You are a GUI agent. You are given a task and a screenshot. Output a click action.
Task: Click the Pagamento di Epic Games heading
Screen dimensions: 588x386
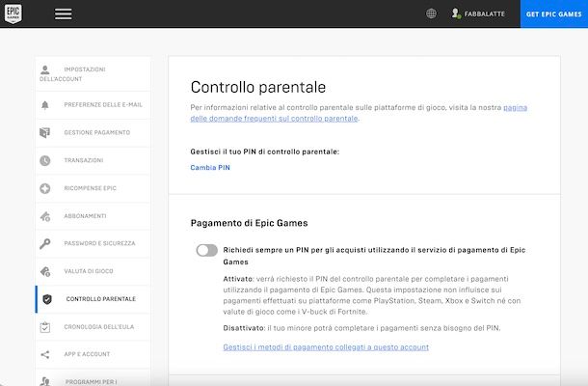(x=249, y=223)
